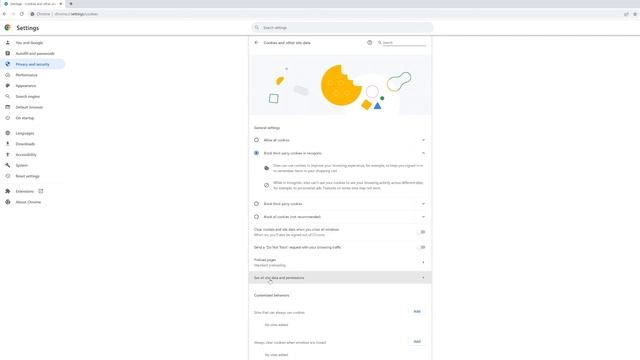Click the Cookies and other site data title
The height and width of the screenshot is (360, 640).
pos(287,42)
